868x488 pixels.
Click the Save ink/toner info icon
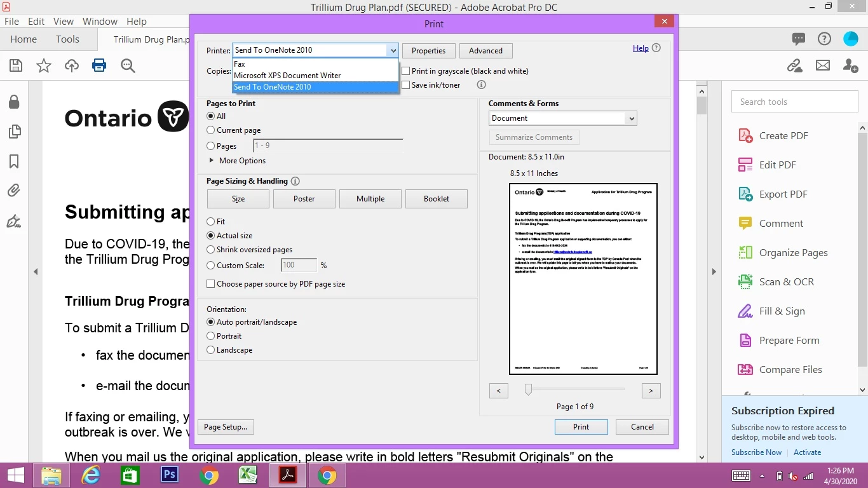coord(482,85)
